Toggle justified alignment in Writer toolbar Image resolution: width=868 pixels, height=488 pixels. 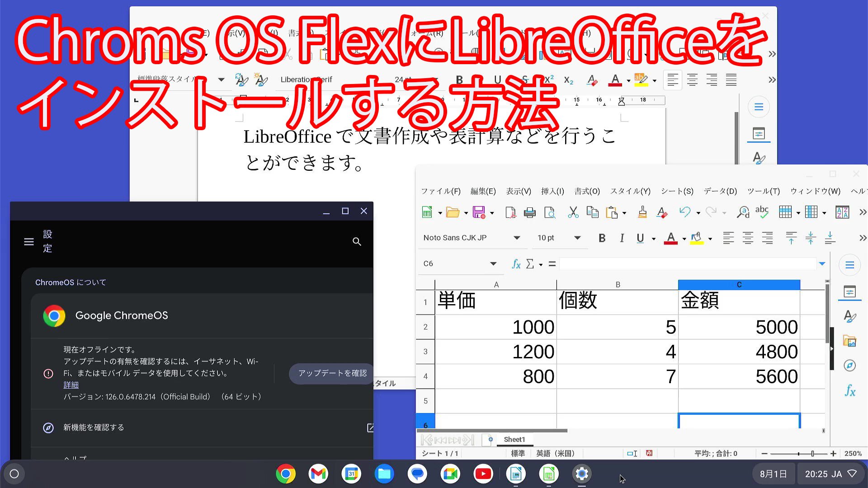click(x=731, y=80)
